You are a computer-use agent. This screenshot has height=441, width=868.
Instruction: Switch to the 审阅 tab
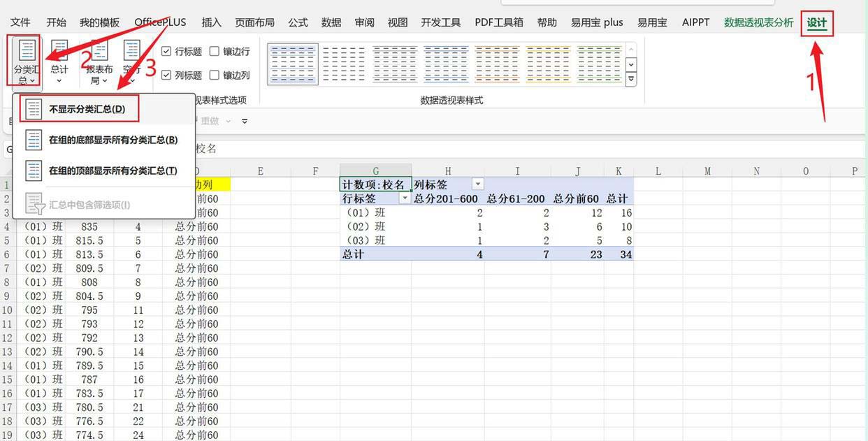364,22
